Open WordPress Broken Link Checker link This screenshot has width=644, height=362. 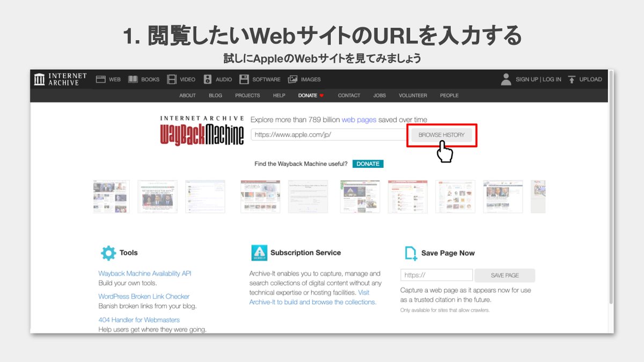point(144,297)
